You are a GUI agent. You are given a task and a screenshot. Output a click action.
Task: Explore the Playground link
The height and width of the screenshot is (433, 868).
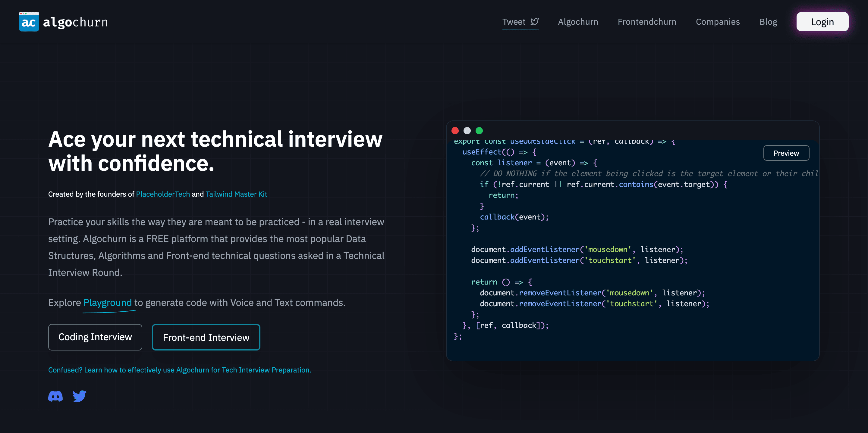pyautogui.click(x=108, y=303)
